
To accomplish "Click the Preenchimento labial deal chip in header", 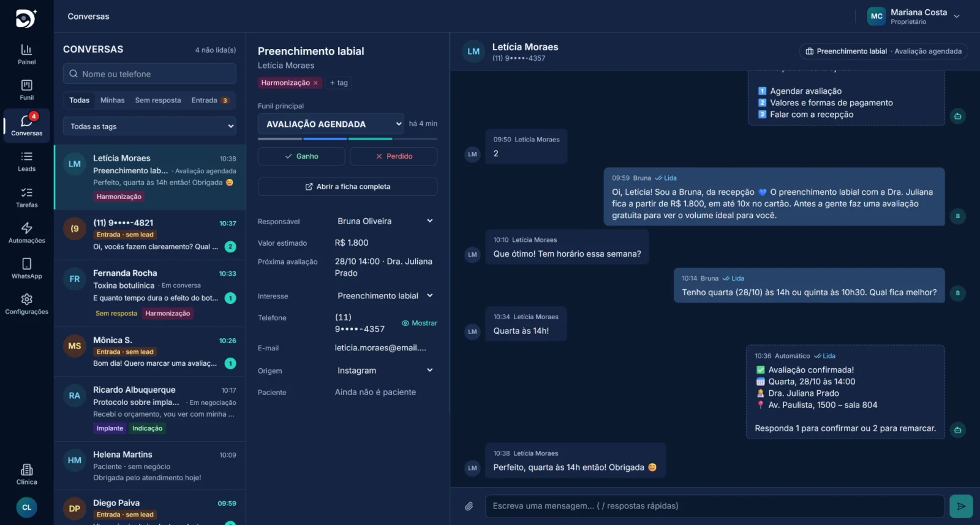I will coord(883,51).
